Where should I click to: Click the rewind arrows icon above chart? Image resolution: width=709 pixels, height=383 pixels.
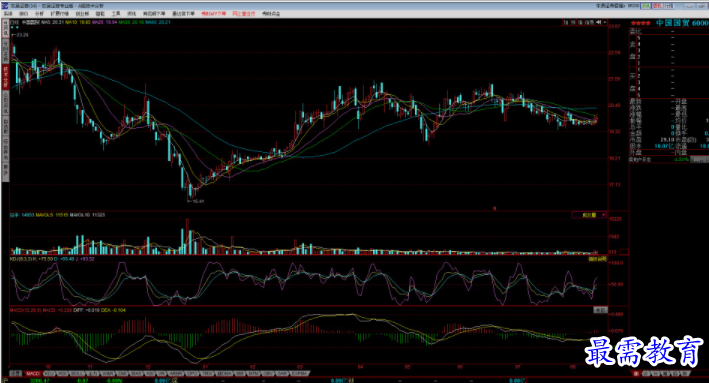[598, 22]
